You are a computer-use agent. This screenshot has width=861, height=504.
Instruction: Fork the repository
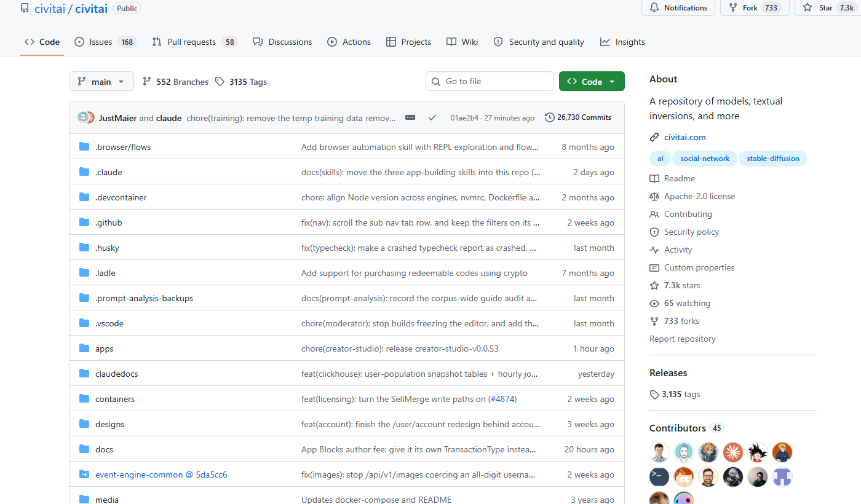click(x=755, y=8)
